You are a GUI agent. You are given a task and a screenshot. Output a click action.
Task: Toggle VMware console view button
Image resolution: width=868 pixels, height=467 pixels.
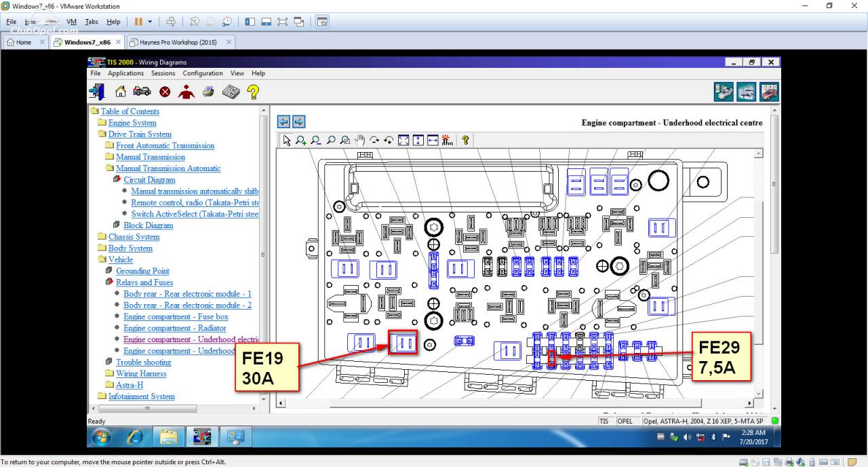(322, 22)
